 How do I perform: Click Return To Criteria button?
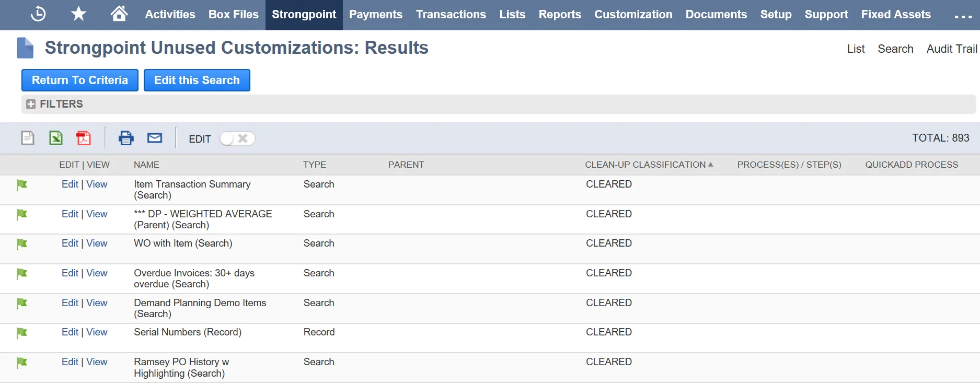click(80, 80)
